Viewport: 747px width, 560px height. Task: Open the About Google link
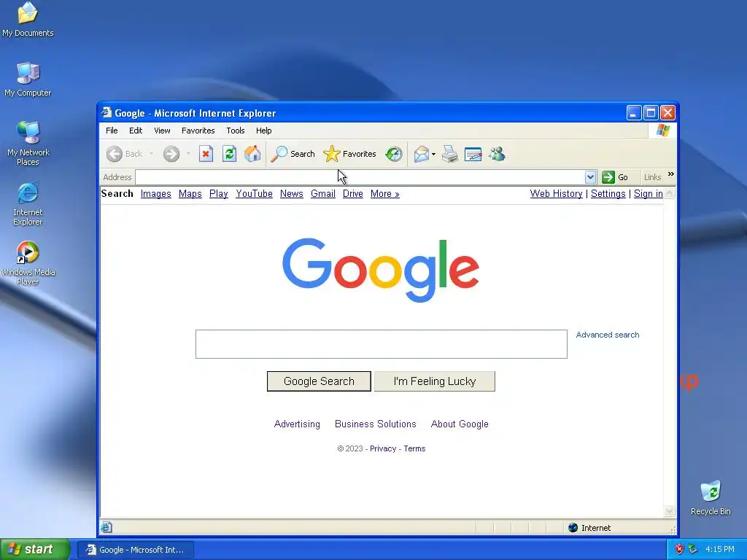pyautogui.click(x=460, y=424)
